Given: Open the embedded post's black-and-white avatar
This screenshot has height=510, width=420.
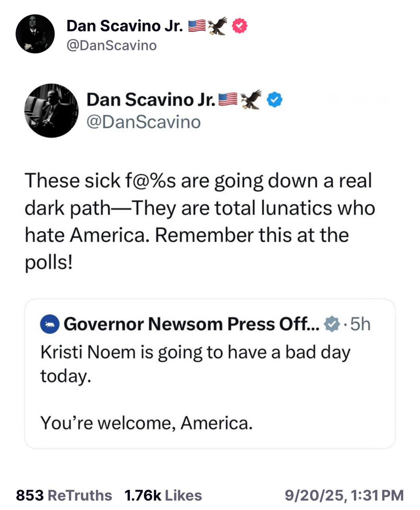Looking at the screenshot, I should [51, 110].
